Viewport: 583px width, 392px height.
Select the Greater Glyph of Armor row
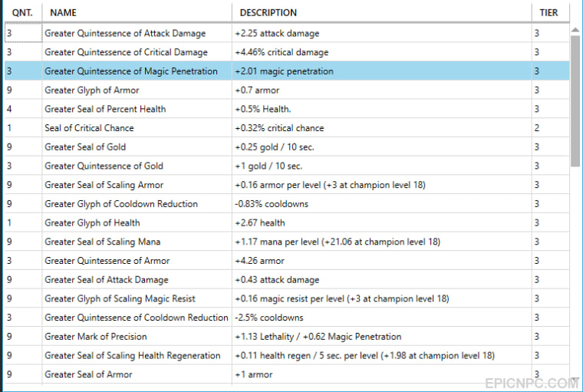click(287, 90)
